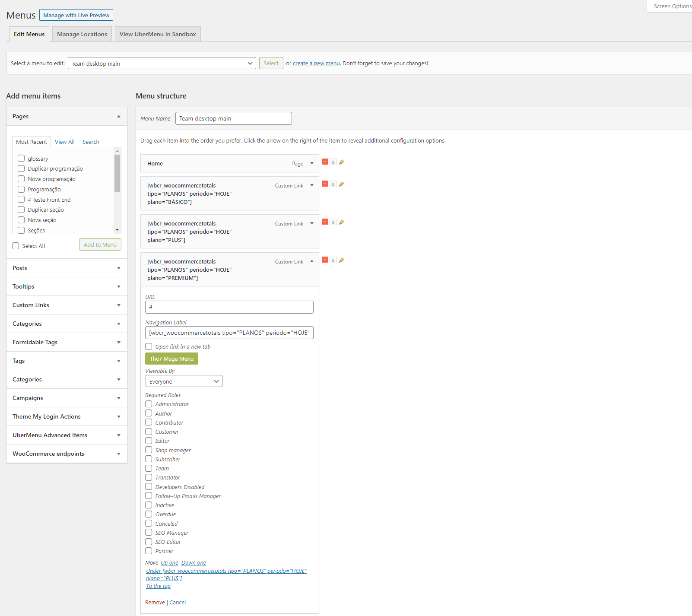
Task: Enable 'Open link in a new tab'
Action: pyautogui.click(x=149, y=346)
